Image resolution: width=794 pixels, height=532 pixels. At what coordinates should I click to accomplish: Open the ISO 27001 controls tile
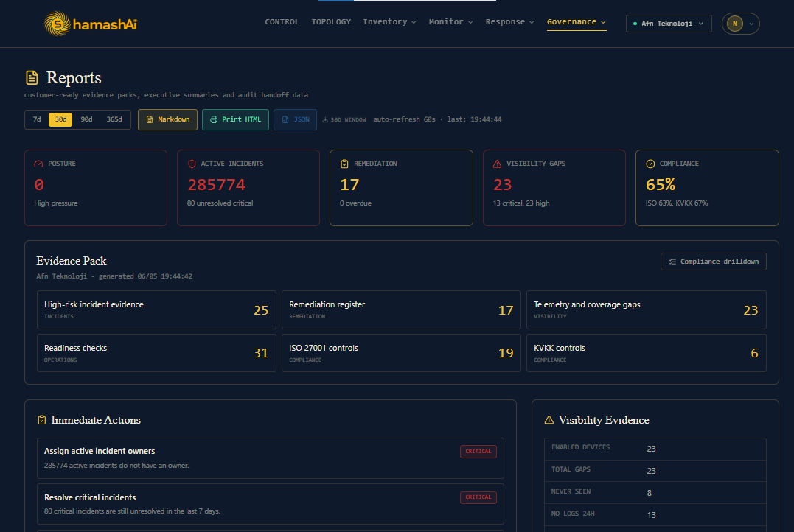401,353
